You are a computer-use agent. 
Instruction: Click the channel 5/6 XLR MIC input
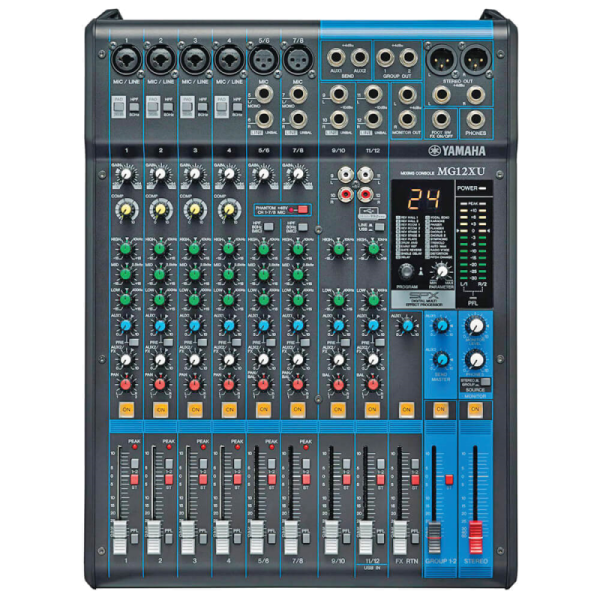263,59
